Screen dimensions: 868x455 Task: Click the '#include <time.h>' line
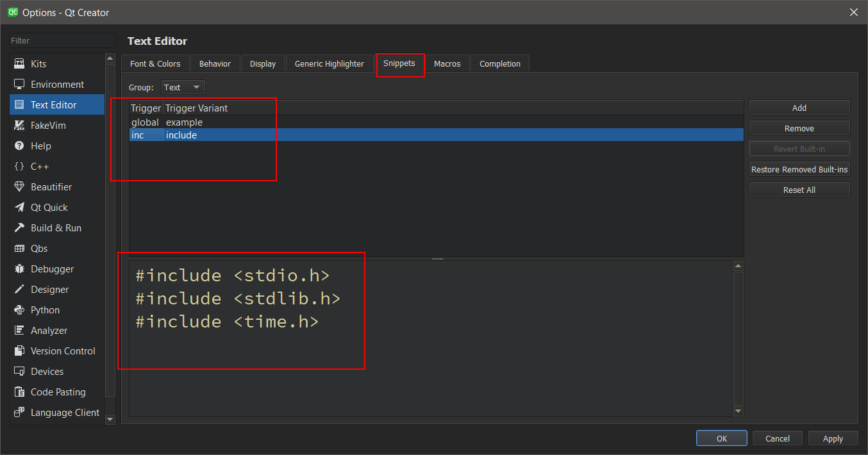click(227, 322)
